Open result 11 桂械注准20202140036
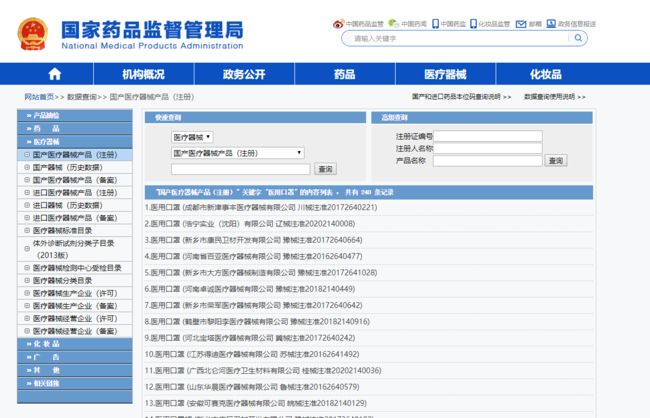The height and width of the screenshot is (418, 650). click(263, 370)
